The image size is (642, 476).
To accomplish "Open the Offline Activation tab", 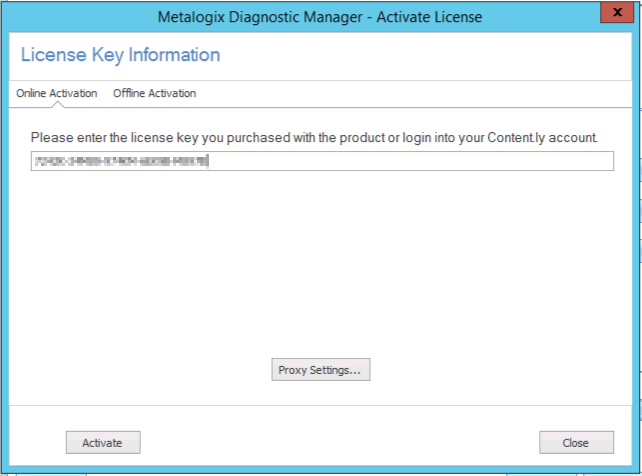I will 154,93.
